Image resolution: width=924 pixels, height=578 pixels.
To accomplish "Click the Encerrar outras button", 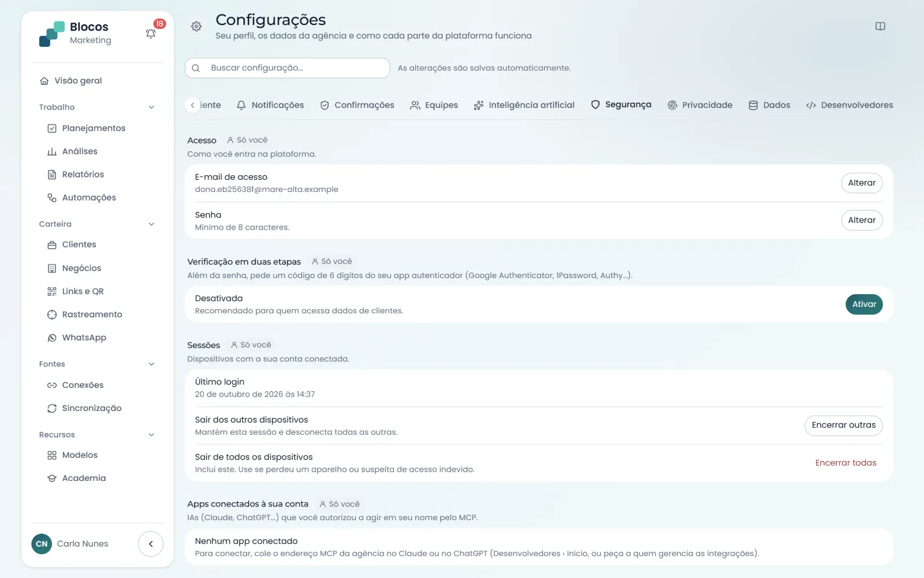I will coord(844,425).
